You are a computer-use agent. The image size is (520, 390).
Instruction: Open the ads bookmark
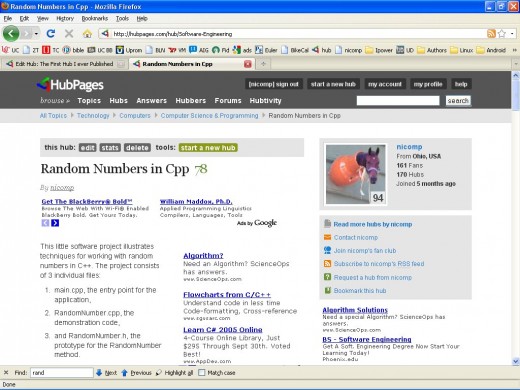click(x=242, y=50)
